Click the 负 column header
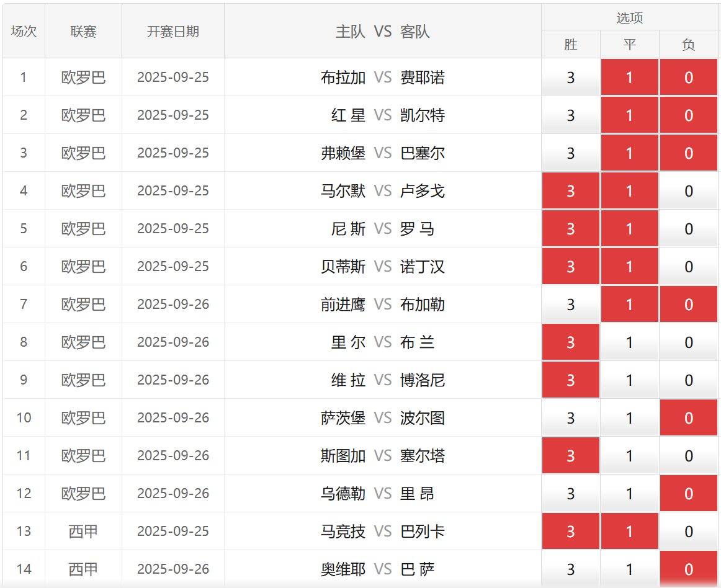 point(688,45)
